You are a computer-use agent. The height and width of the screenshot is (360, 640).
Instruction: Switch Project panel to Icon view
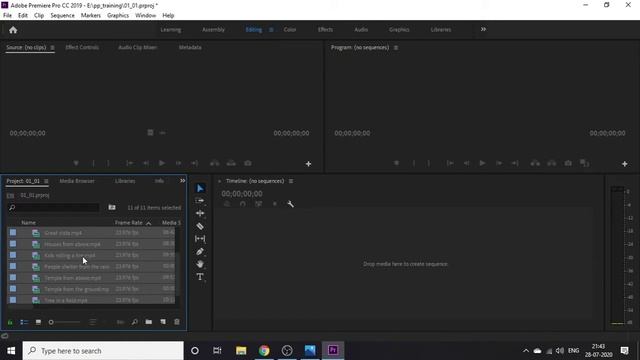[38, 322]
